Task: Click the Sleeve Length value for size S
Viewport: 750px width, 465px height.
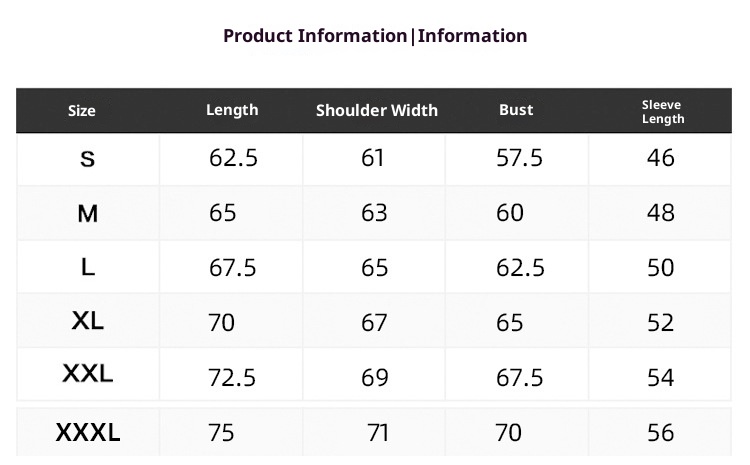Action: click(x=661, y=158)
